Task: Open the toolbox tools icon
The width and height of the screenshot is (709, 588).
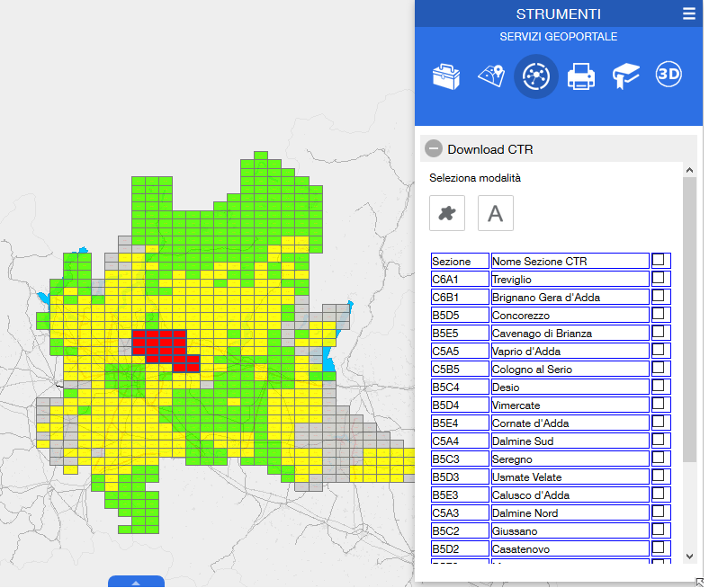Action: [446, 76]
